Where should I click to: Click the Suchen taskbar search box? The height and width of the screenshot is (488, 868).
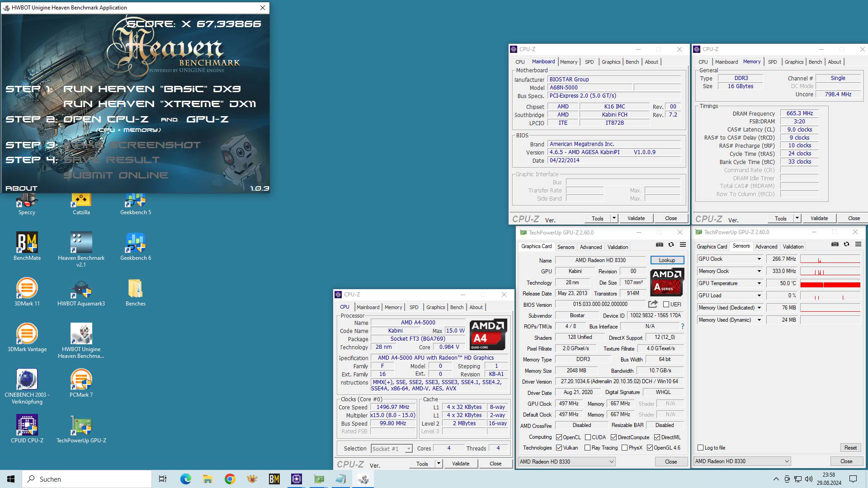click(x=87, y=479)
